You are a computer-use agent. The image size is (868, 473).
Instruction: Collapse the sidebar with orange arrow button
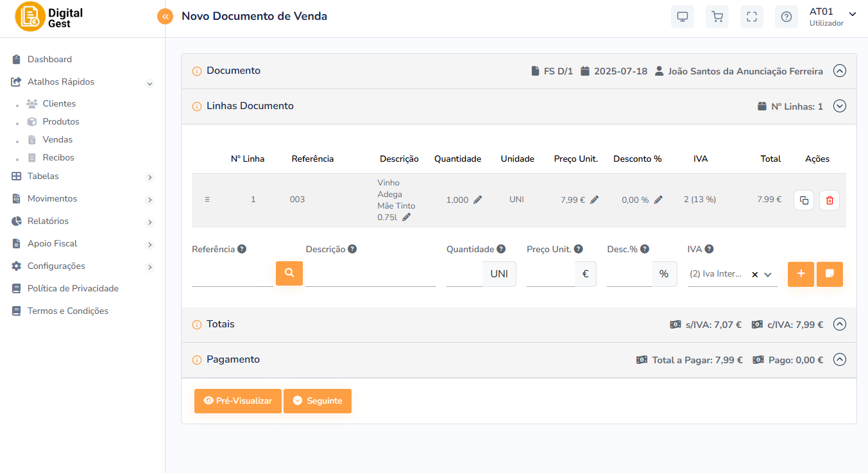pos(166,17)
